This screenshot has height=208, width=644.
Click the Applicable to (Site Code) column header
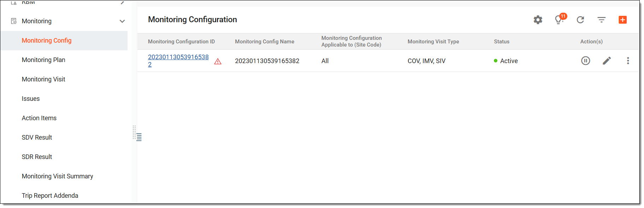351,42
